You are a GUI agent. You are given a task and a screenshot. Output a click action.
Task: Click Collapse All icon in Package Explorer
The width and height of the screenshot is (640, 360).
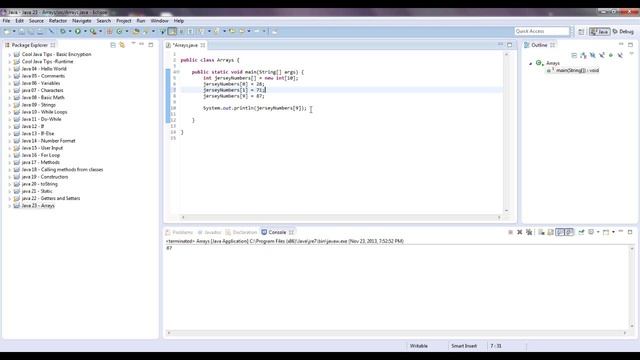(x=113, y=45)
